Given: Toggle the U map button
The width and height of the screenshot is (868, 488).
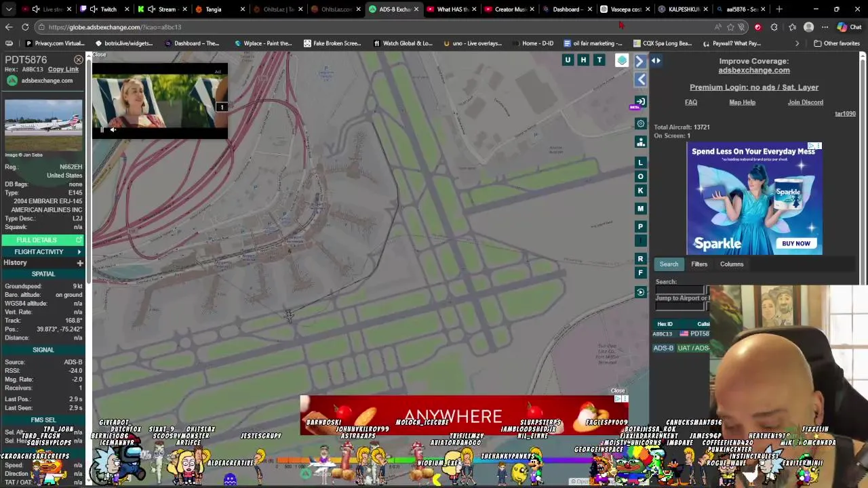Looking at the screenshot, I should [x=568, y=60].
